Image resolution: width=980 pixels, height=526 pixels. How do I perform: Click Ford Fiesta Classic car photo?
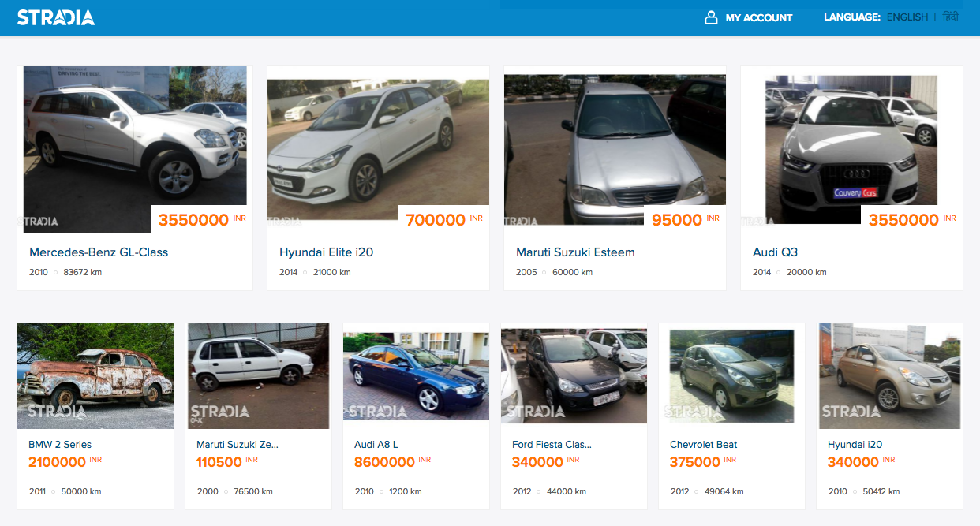(x=574, y=376)
